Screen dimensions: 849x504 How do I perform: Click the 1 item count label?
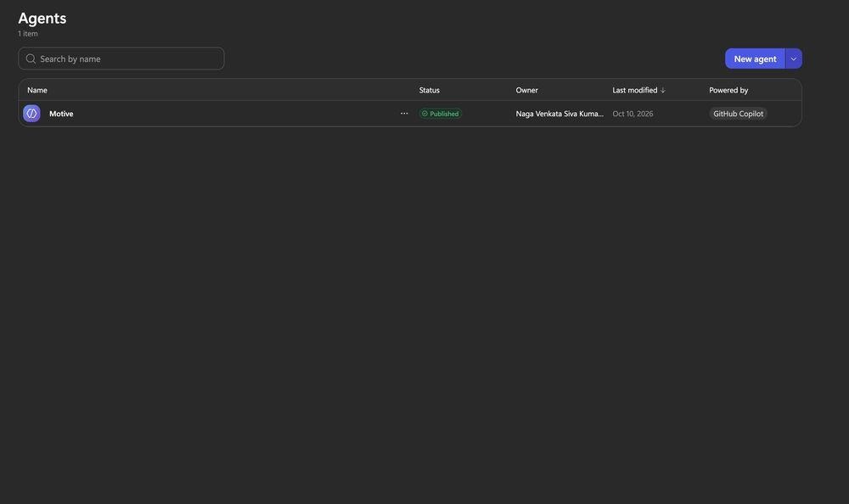pyautogui.click(x=28, y=34)
